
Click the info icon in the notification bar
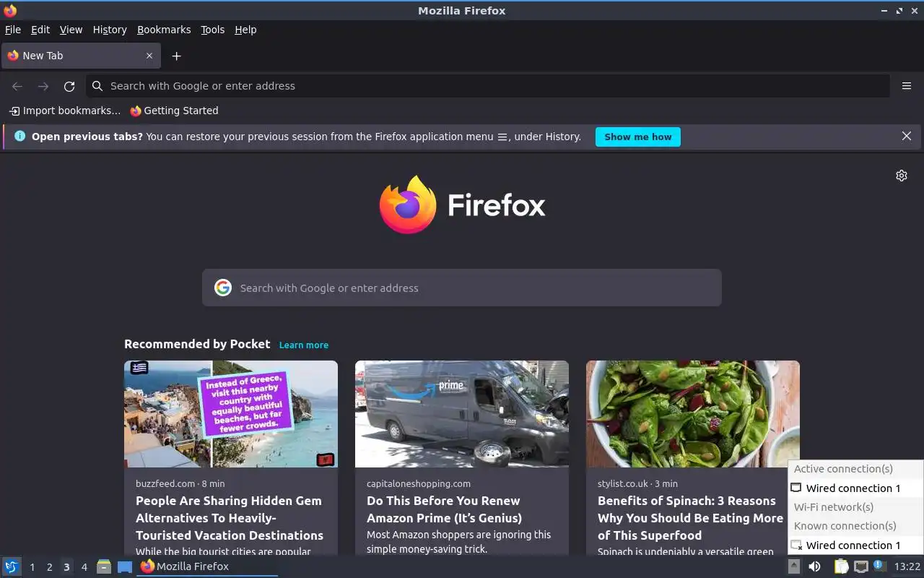19,136
